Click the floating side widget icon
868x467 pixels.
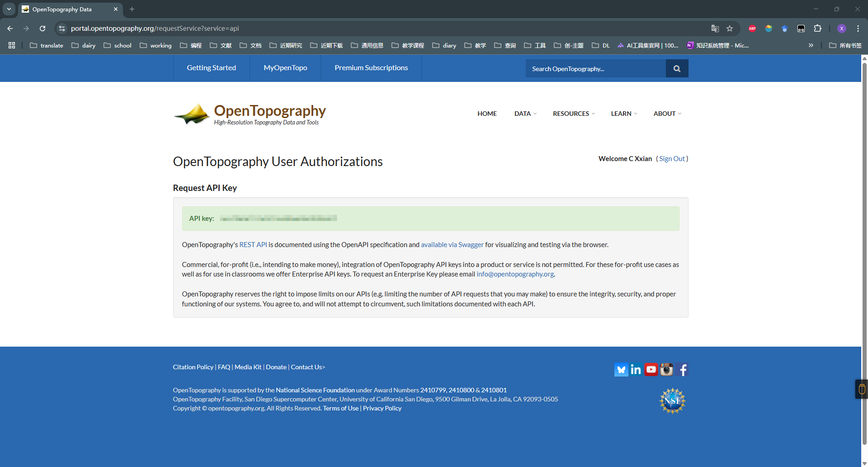(862, 389)
